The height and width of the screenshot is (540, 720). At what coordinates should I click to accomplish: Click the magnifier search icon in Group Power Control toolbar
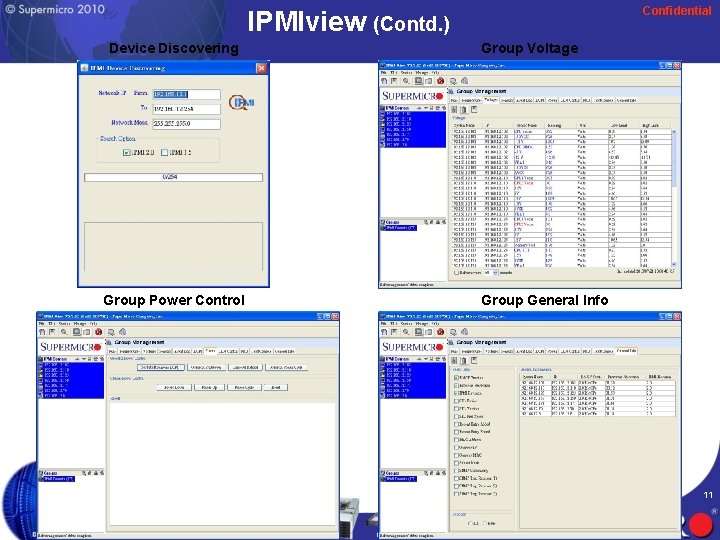tap(64, 332)
